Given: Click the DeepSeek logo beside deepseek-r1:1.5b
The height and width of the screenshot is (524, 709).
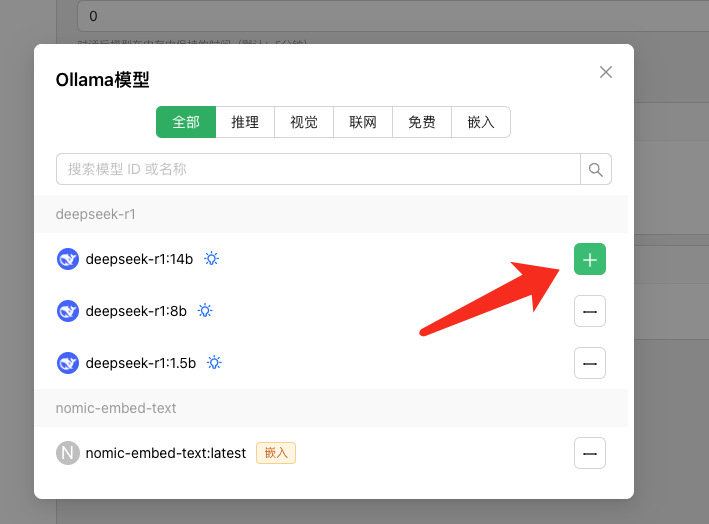Looking at the screenshot, I should click(68, 363).
